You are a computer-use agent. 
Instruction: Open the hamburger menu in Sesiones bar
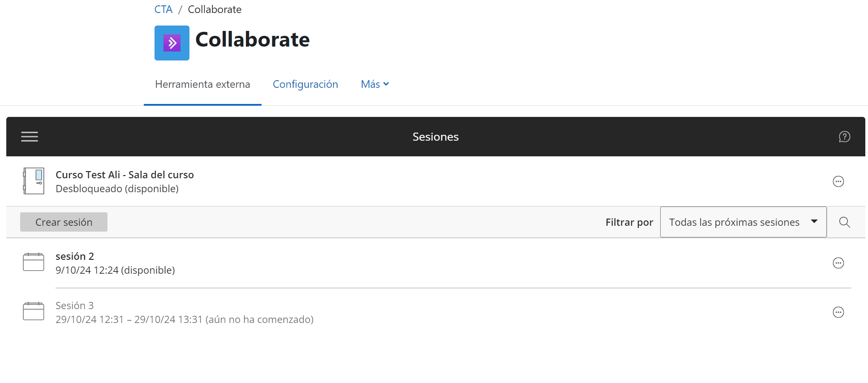point(30,137)
